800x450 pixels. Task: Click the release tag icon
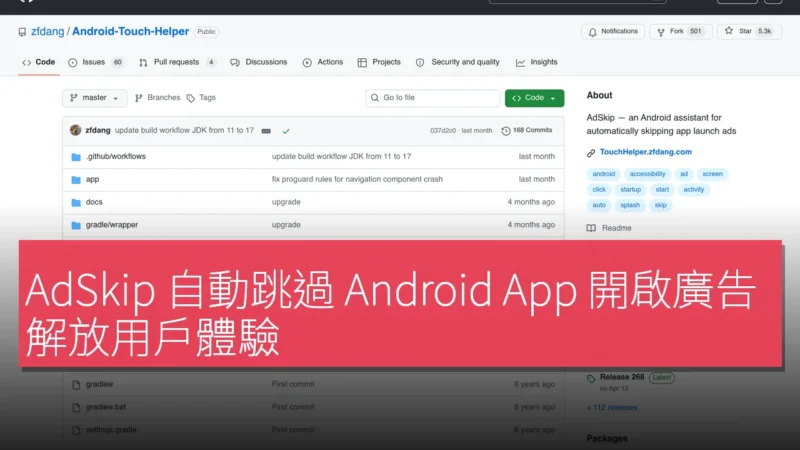pyautogui.click(x=591, y=379)
